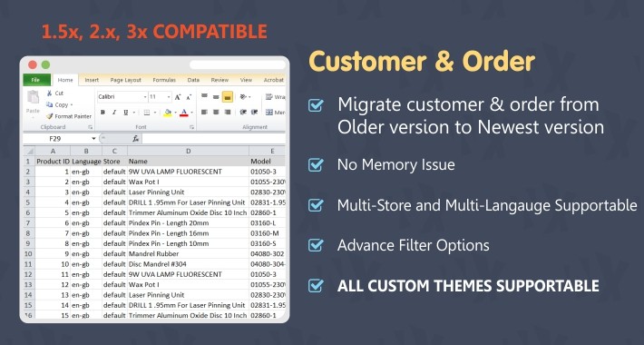Click the Merge cells icon

(269, 113)
